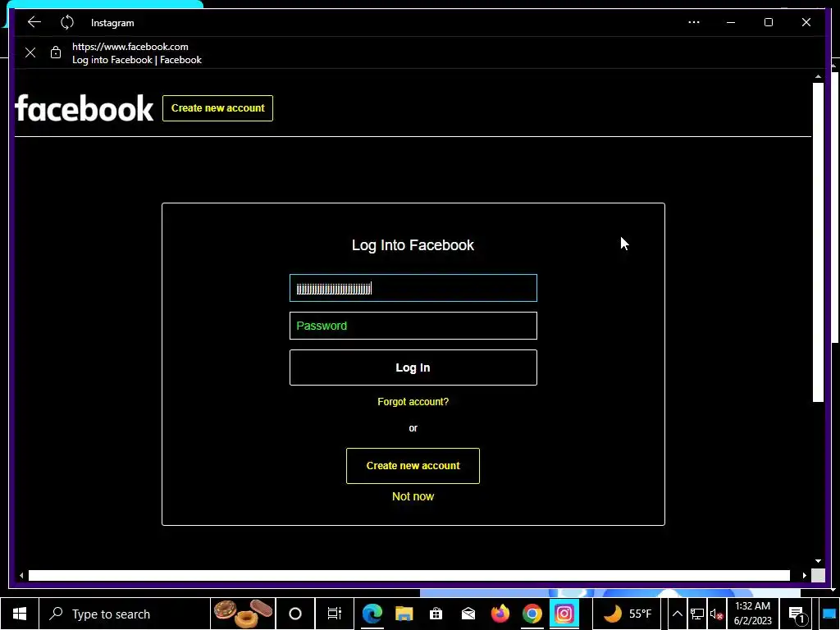Open File Explorer from taskbar
Image resolution: width=840 pixels, height=630 pixels.
404,614
